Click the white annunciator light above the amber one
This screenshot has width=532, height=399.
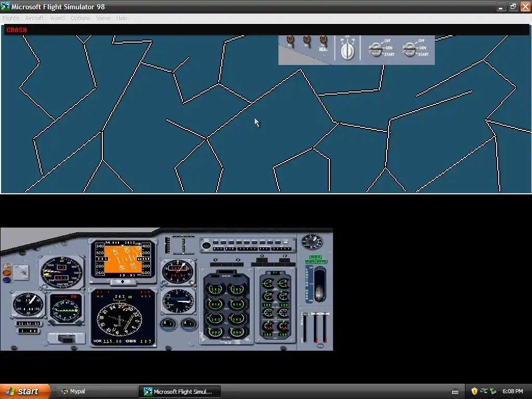tap(7, 266)
